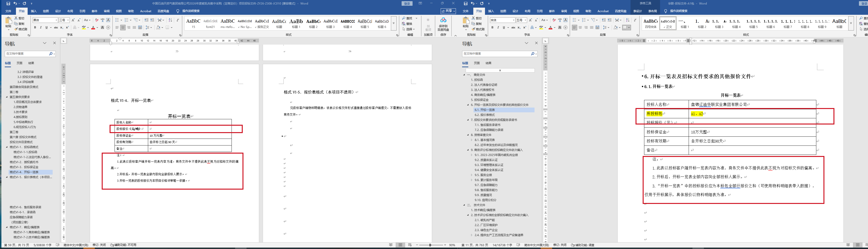Expand 8.1. 基本情况表 in right navigation tree
Screen dimensions: 868x249
click(472, 140)
